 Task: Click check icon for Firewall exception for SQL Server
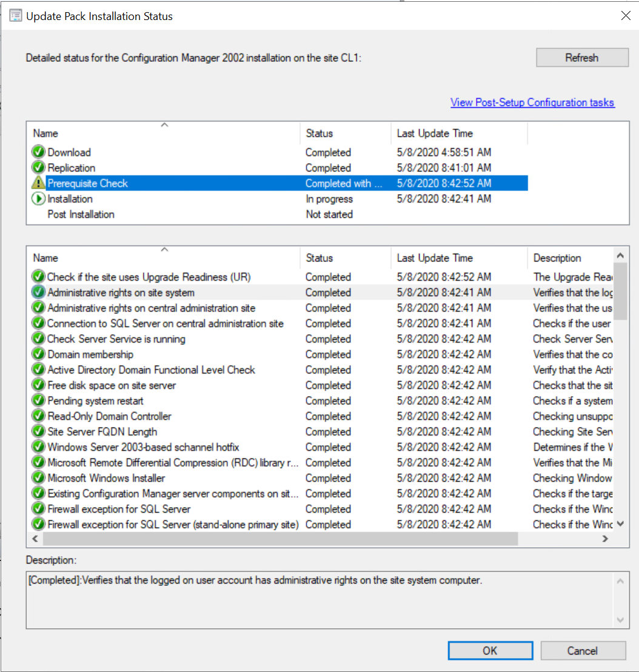click(x=38, y=508)
